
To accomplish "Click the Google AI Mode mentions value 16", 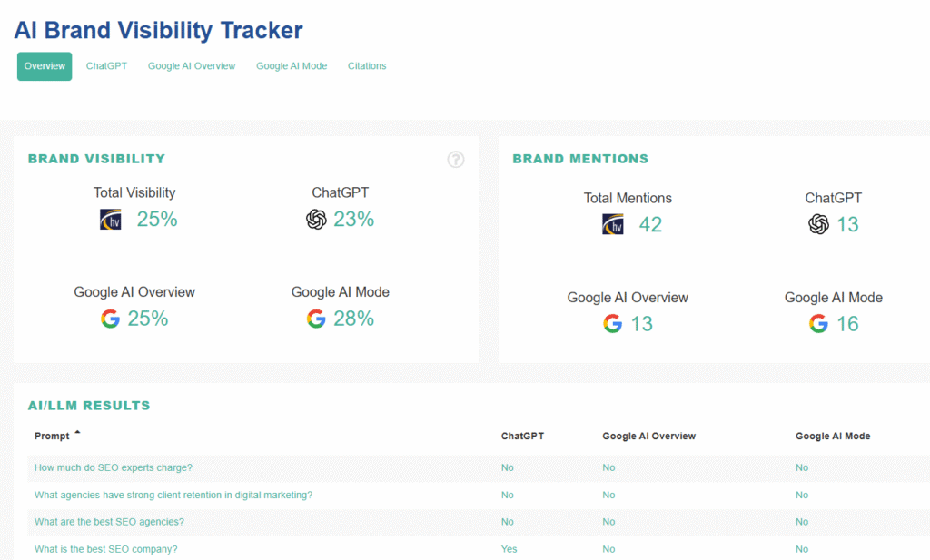I will coord(847,323).
